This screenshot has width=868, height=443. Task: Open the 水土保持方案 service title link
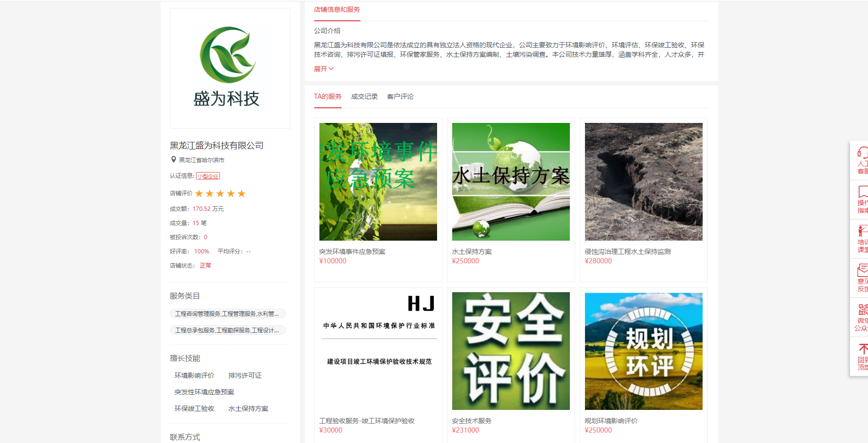pyautogui.click(x=472, y=252)
